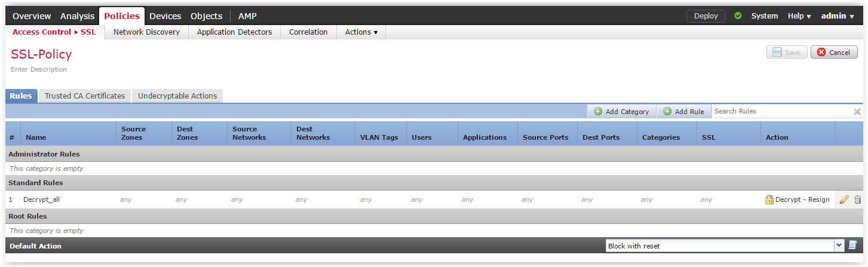
Task: Click the SSL-Policy name title
Action: pos(41,54)
